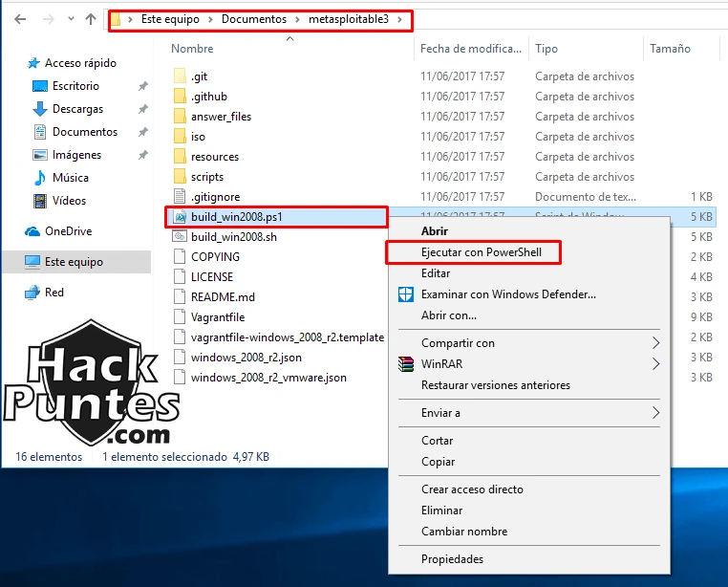Click the Acceso rápido star icon
Screen dimensions: 728x587
33,63
